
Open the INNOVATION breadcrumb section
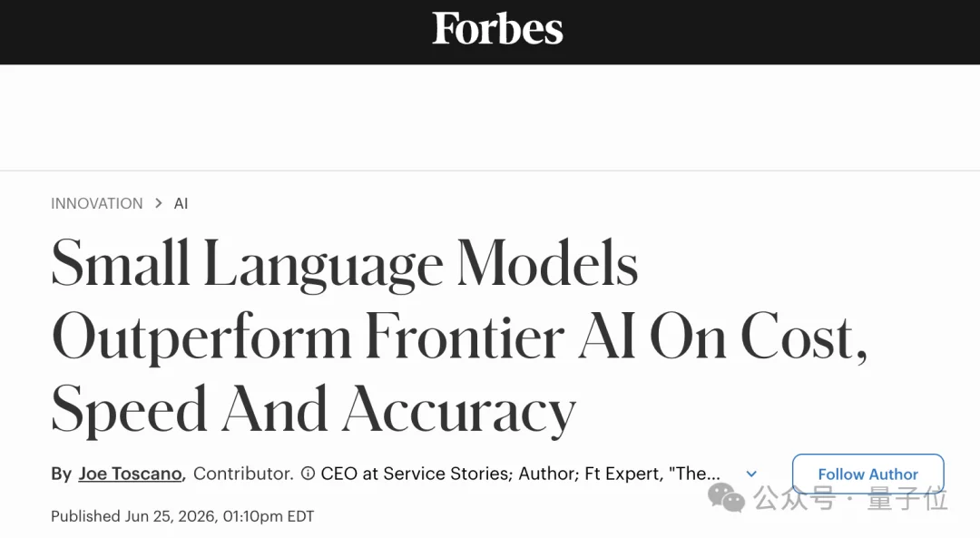pyautogui.click(x=97, y=204)
